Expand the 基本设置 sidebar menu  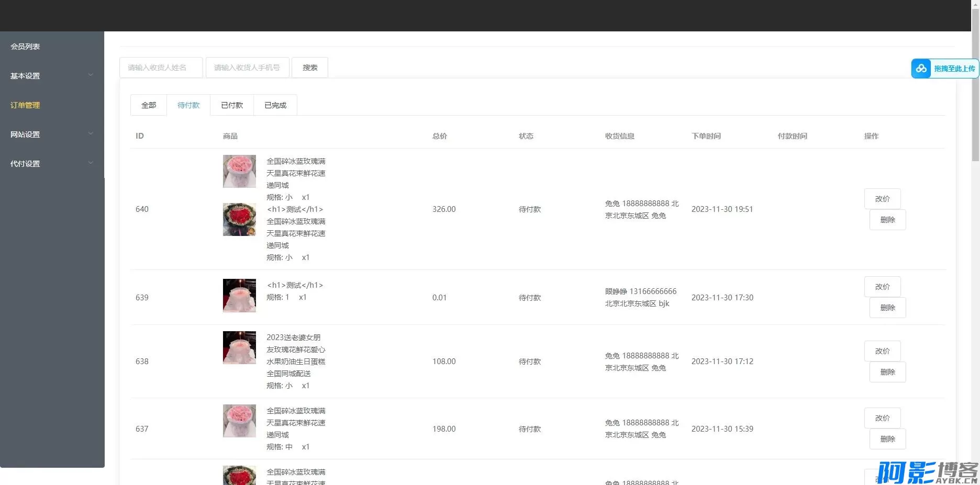click(x=51, y=76)
